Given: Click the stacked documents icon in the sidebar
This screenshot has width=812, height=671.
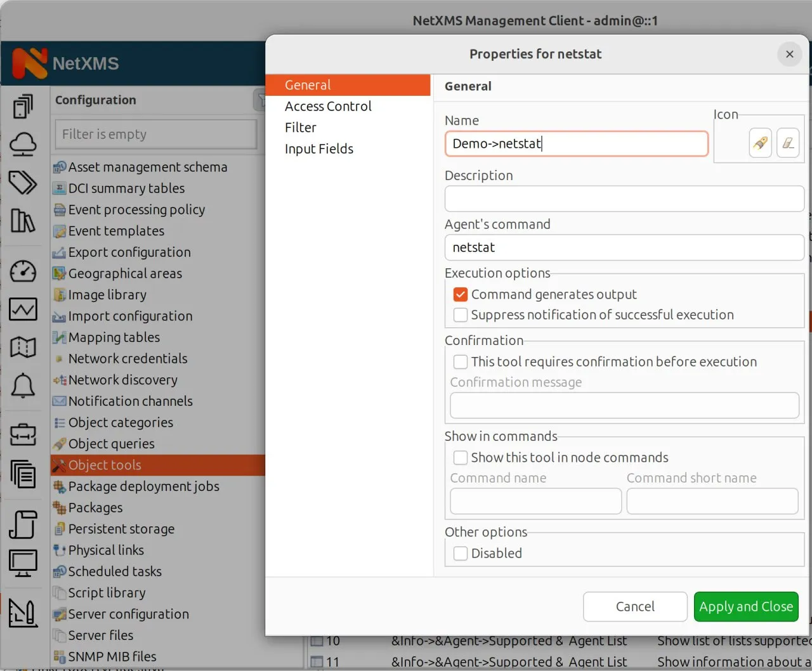Looking at the screenshot, I should tap(23, 474).
